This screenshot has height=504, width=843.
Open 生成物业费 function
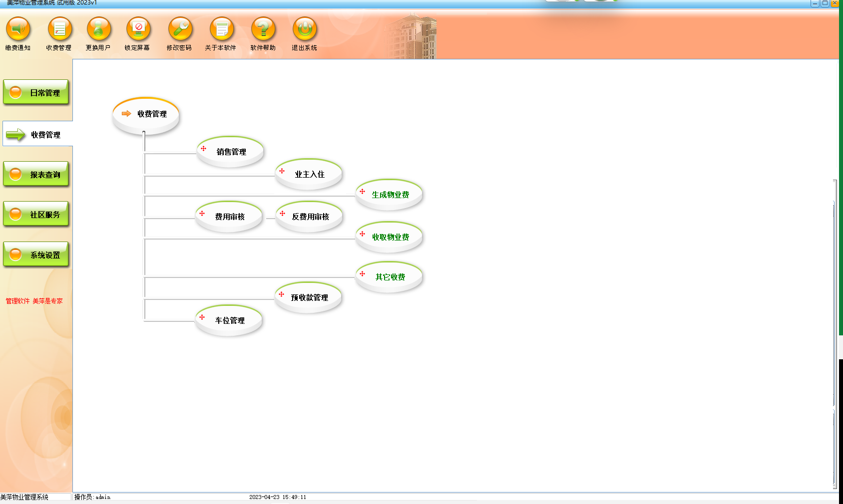[x=389, y=194]
